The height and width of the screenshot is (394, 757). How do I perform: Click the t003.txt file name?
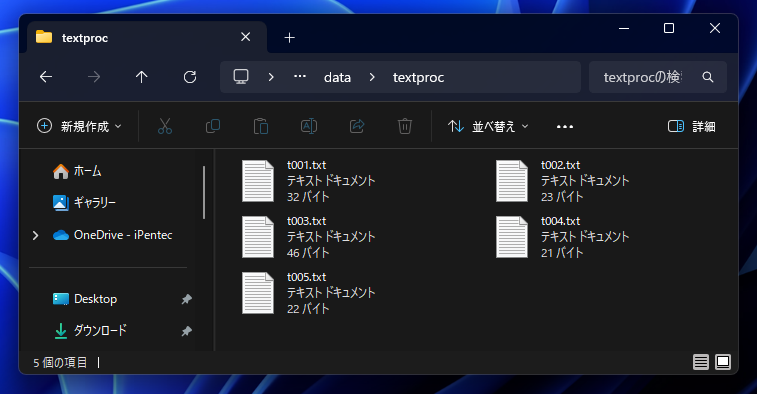point(307,221)
